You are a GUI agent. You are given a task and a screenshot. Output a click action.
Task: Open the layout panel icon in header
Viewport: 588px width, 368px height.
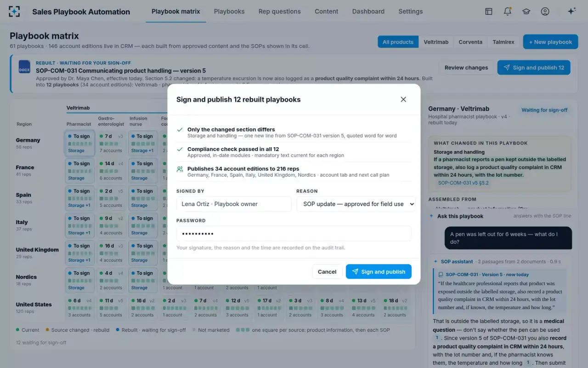click(489, 11)
